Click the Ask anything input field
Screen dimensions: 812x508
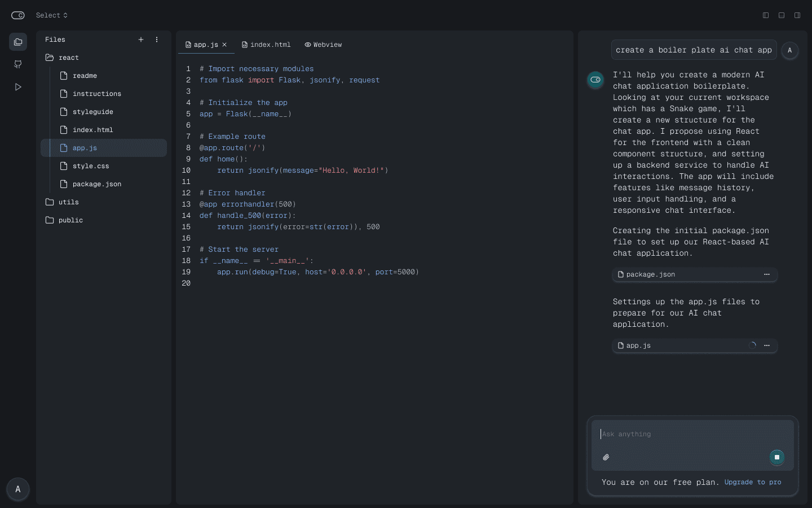coord(692,434)
